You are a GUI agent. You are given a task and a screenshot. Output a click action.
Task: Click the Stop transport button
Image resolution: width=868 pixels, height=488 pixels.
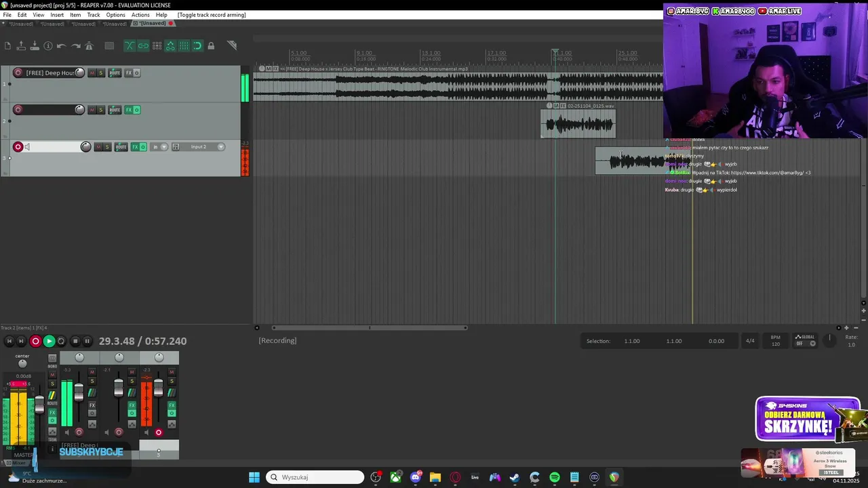click(x=75, y=342)
